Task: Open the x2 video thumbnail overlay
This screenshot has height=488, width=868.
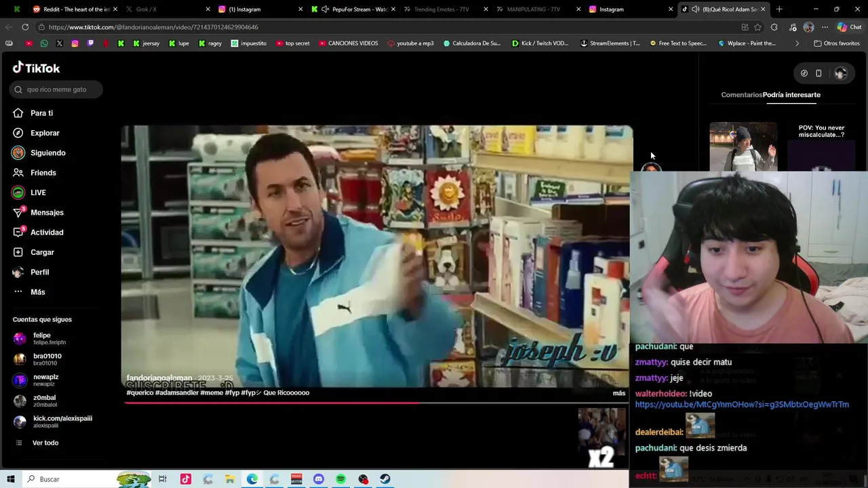Action: pyautogui.click(x=601, y=438)
